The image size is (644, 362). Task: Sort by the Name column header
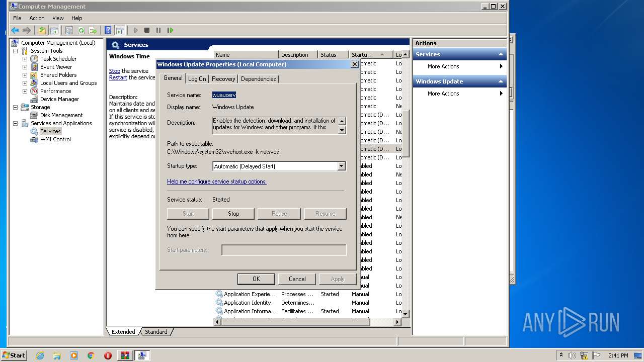[x=246, y=55]
